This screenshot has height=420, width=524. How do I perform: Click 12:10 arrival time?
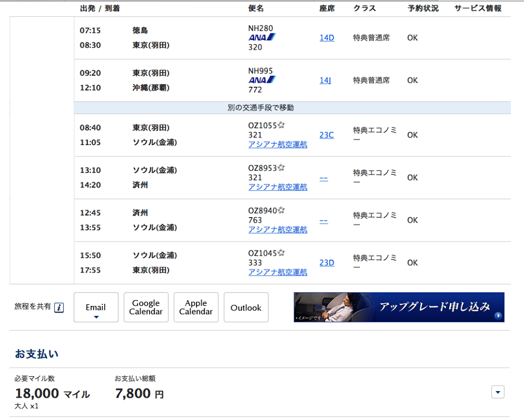90,88
